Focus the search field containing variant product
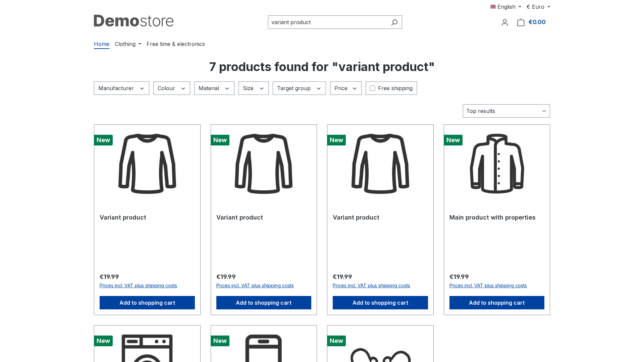This screenshot has width=644, height=362. click(329, 22)
